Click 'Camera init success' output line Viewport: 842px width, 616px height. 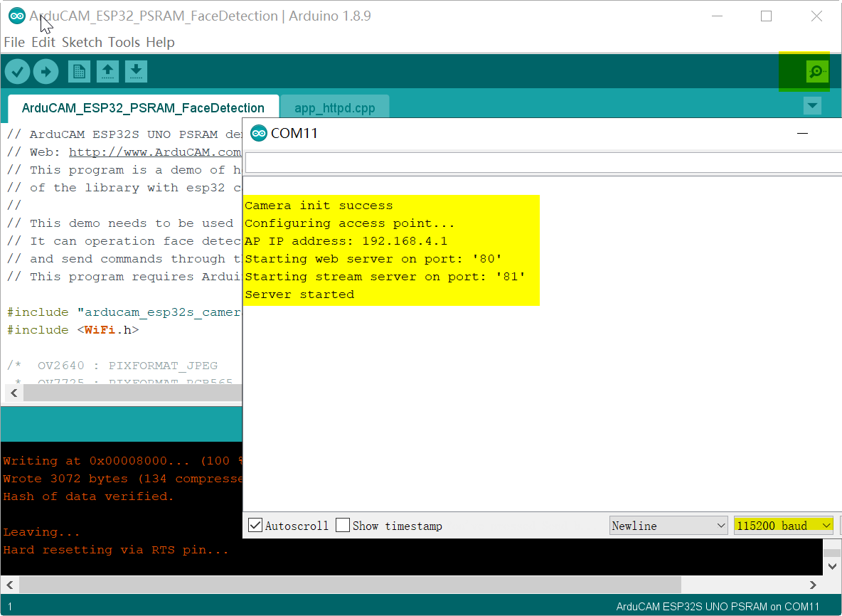point(319,206)
